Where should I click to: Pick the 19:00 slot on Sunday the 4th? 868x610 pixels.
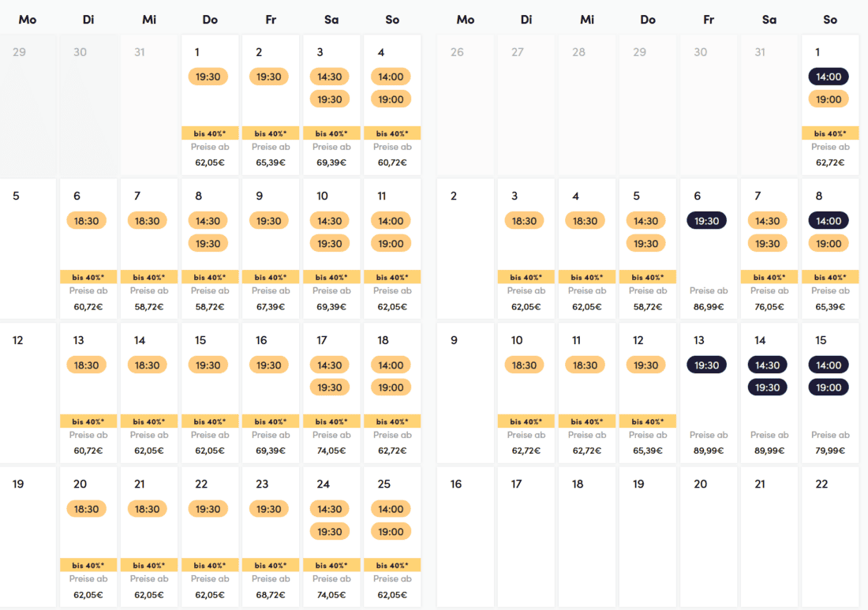coord(391,99)
